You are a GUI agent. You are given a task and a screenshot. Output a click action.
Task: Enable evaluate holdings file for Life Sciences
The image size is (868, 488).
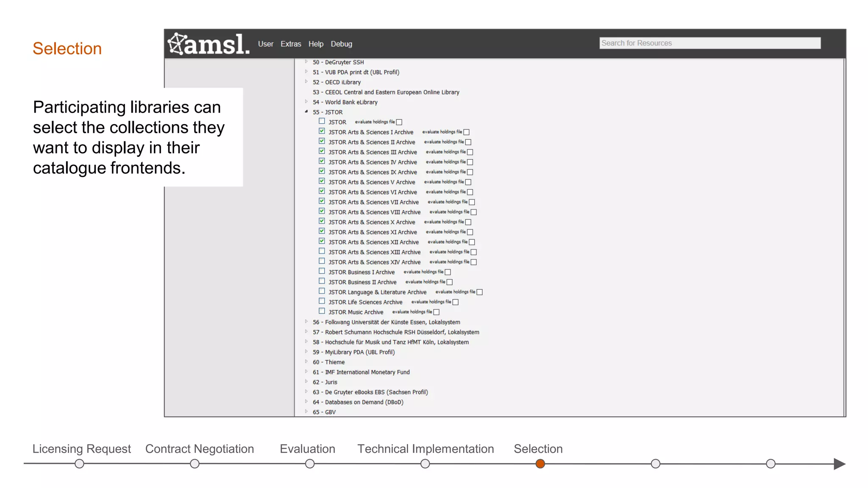pyautogui.click(x=455, y=302)
